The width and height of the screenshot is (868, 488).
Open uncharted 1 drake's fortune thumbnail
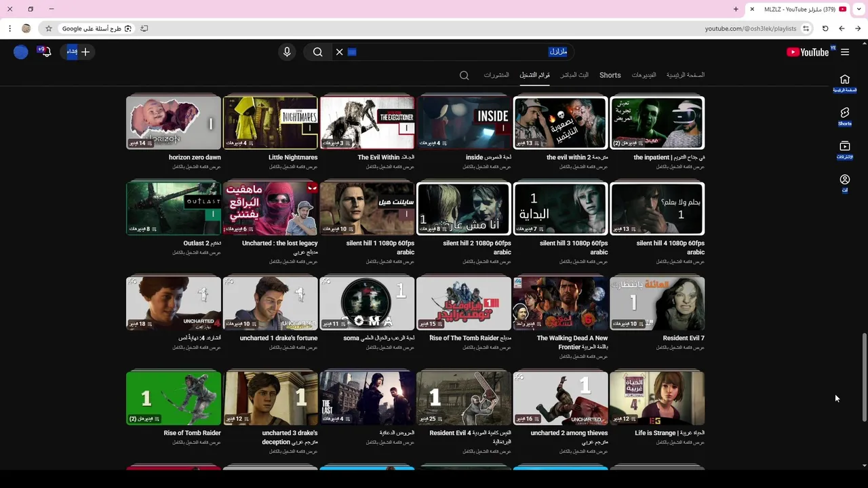271,303
